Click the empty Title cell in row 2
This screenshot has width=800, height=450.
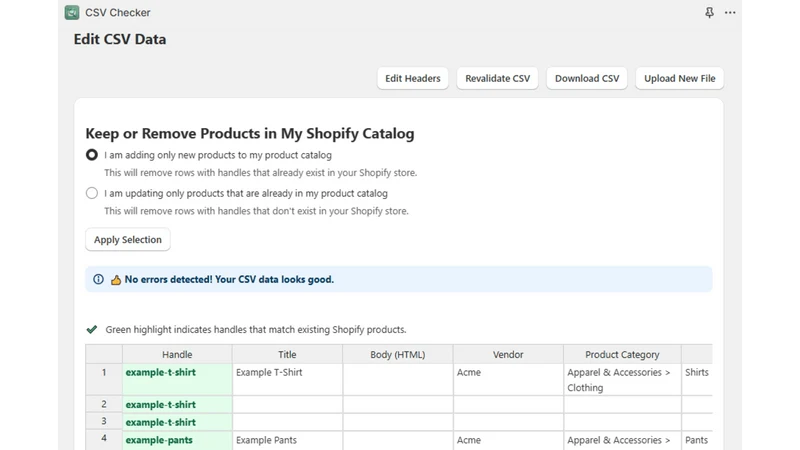(287, 404)
